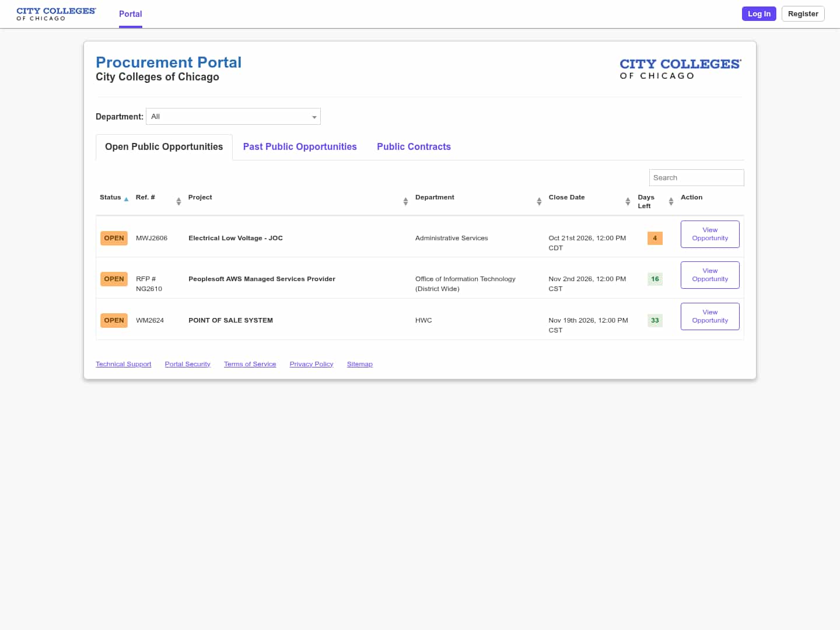The image size is (840, 630).
Task: Focus the Search input field
Action: click(696, 178)
